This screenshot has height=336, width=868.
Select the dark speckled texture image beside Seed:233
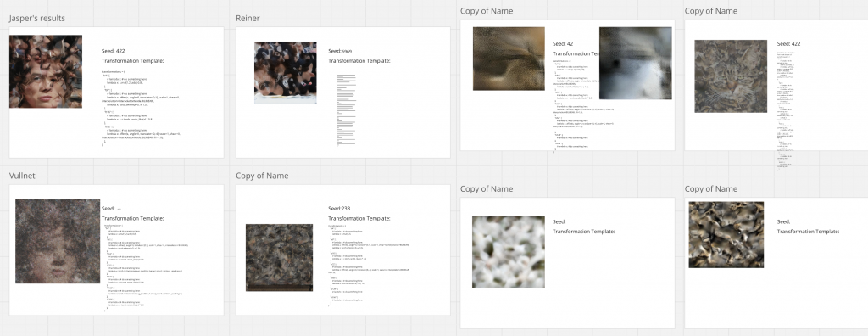pos(279,257)
